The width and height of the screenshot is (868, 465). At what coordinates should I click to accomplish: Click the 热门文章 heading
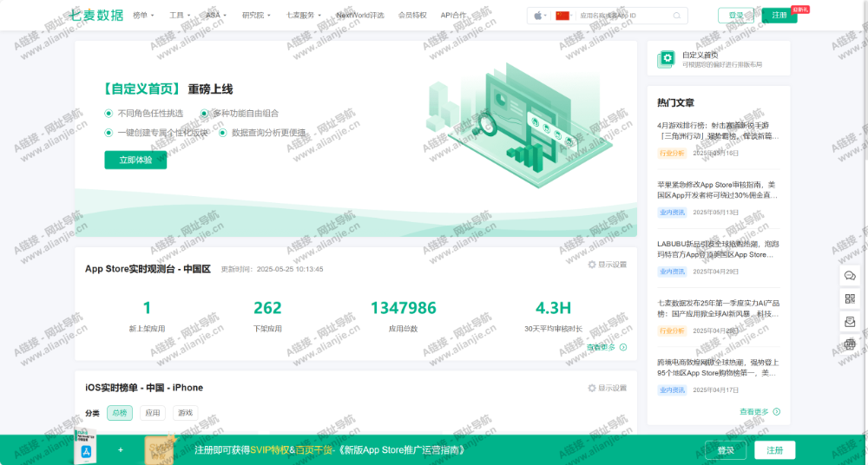point(675,102)
